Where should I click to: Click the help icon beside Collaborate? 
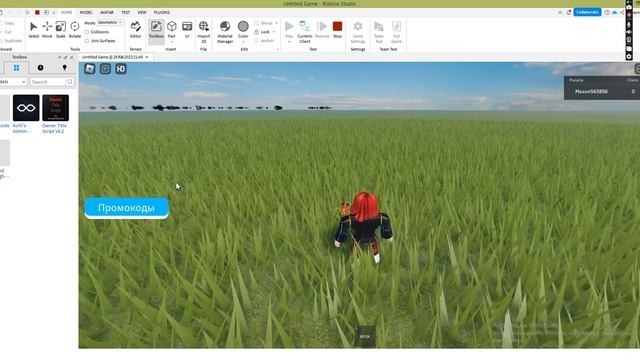coord(607,12)
